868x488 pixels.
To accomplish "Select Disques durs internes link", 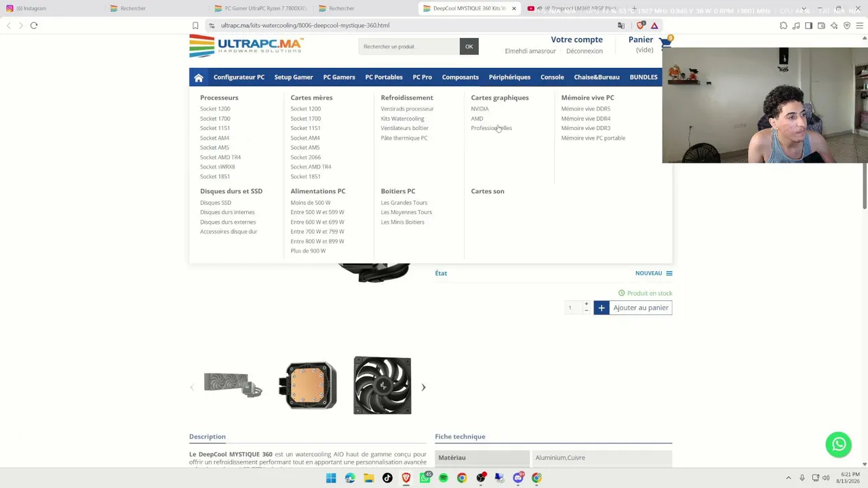I will pos(227,212).
